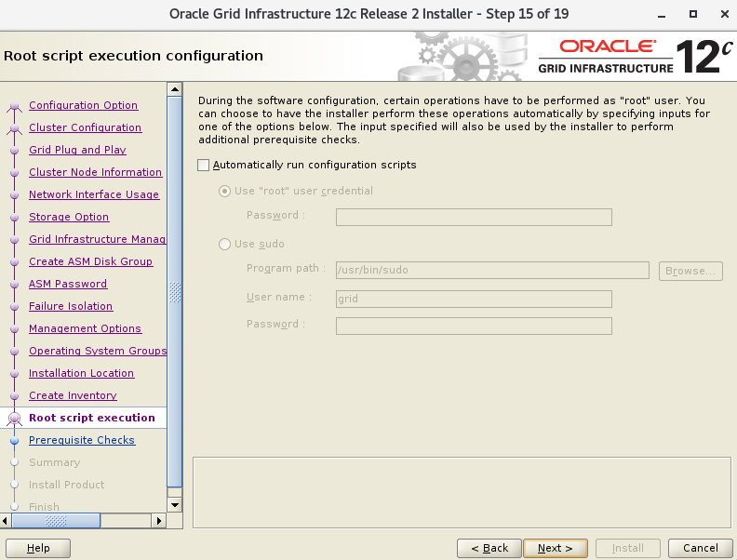
Task: Click the step bullet icon beside Grid Plug and Play
Action: tap(14, 151)
